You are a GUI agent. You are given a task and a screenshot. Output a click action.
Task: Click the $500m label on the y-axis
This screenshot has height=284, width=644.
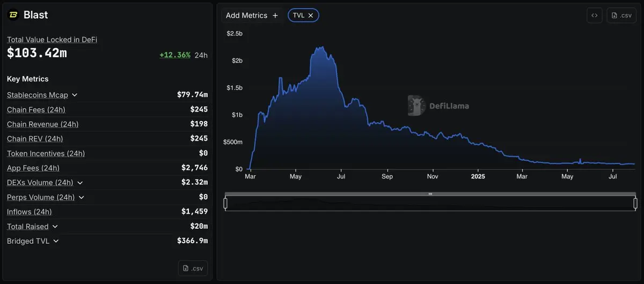tap(233, 142)
